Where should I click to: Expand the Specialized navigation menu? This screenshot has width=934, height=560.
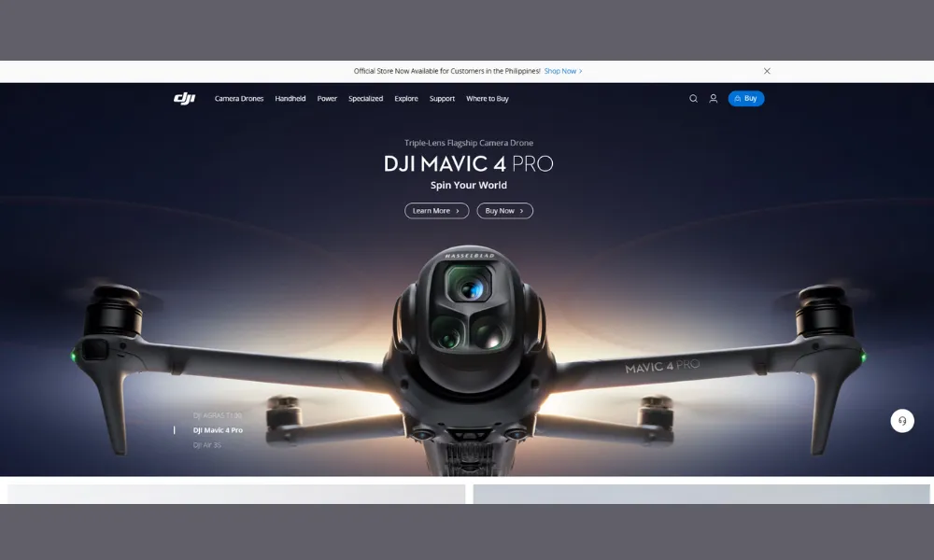point(365,99)
